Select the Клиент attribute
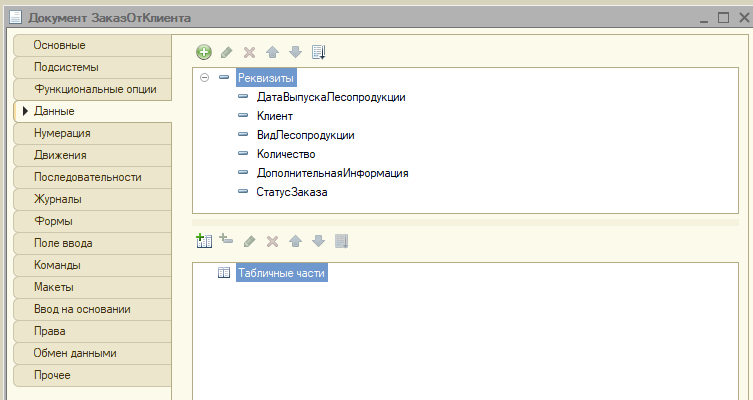Viewport: 753px width, 400px height. (x=275, y=116)
